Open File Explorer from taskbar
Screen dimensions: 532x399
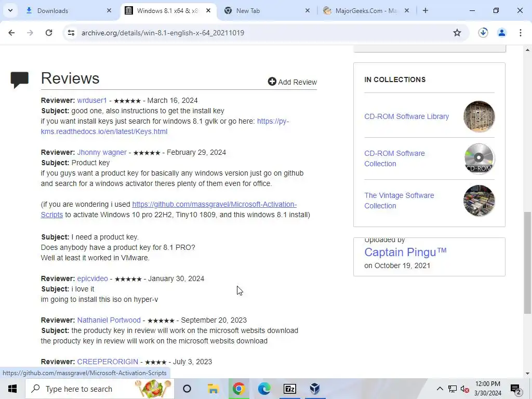point(213,389)
